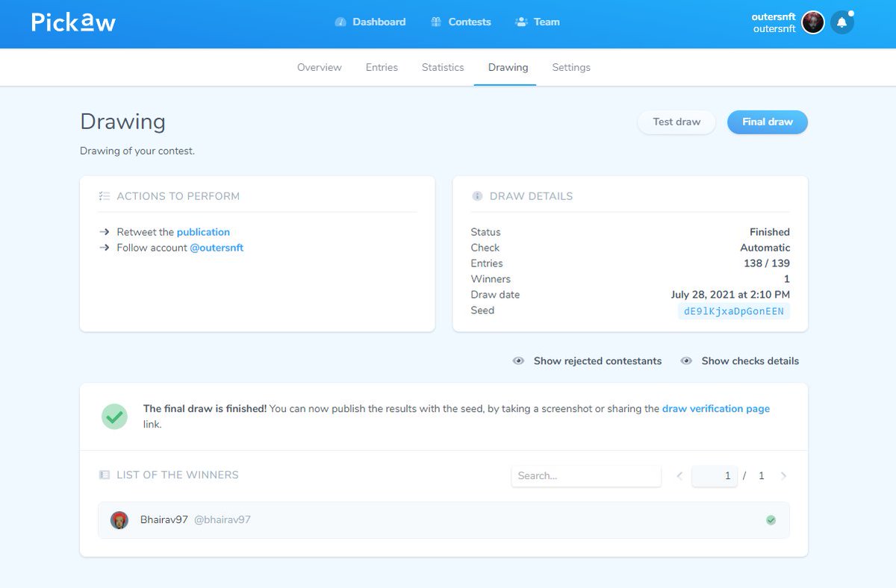Click the outersnft username in header
Viewport: 896px width, 588px height.
(x=774, y=16)
